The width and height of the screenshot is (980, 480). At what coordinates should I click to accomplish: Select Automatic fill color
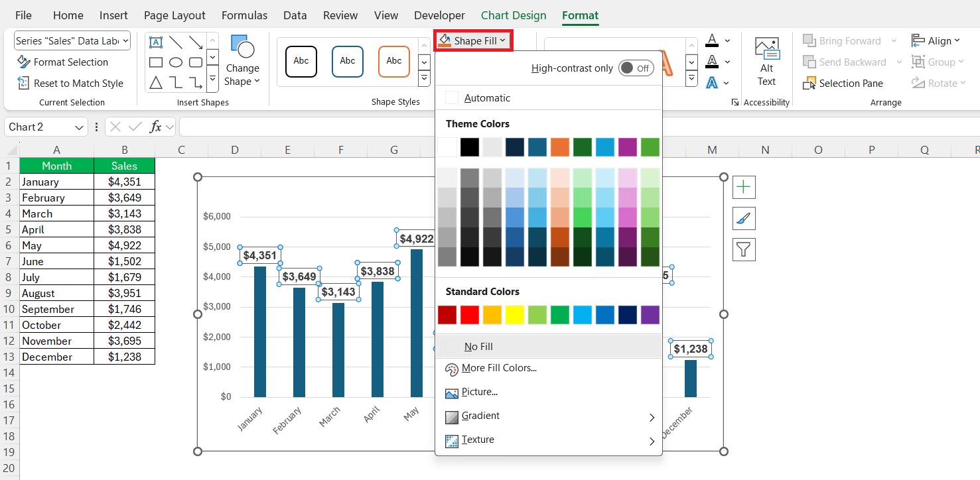click(x=549, y=98)
